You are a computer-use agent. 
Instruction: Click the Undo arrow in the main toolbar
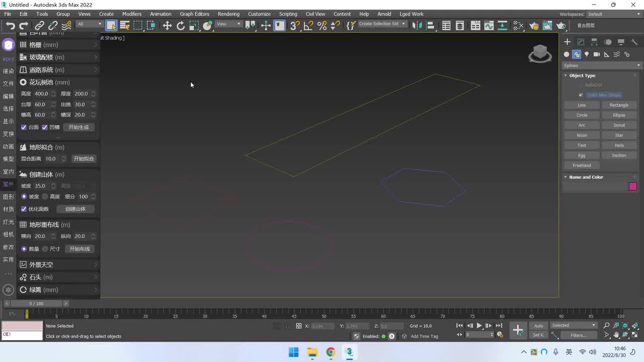click(11, 26)
